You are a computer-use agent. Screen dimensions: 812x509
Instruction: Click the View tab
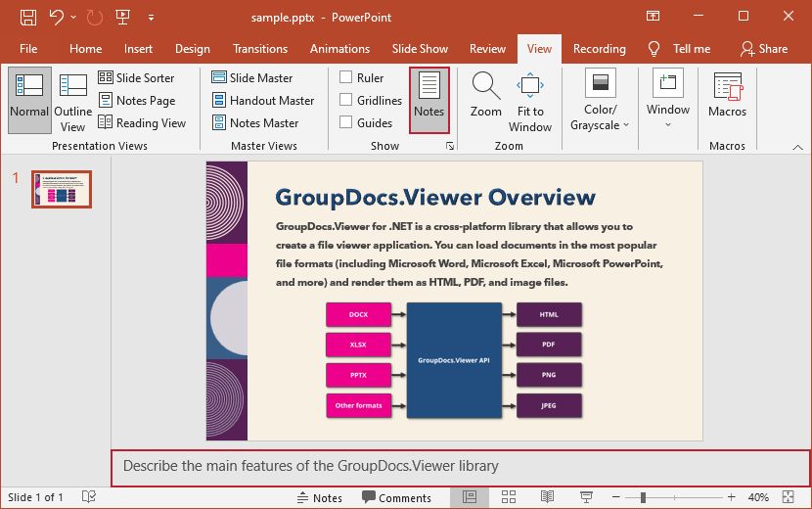pyautogui.click(x=539, y=49)
